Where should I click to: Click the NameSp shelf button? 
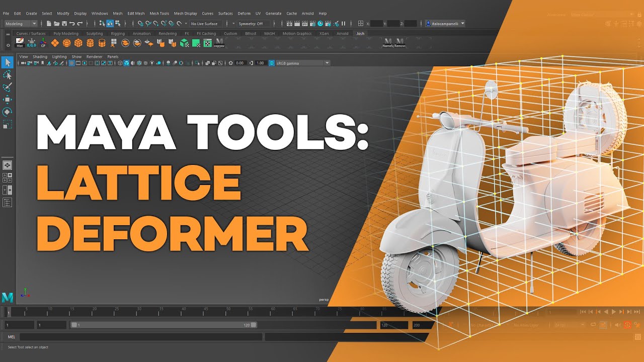coord(387,43)
